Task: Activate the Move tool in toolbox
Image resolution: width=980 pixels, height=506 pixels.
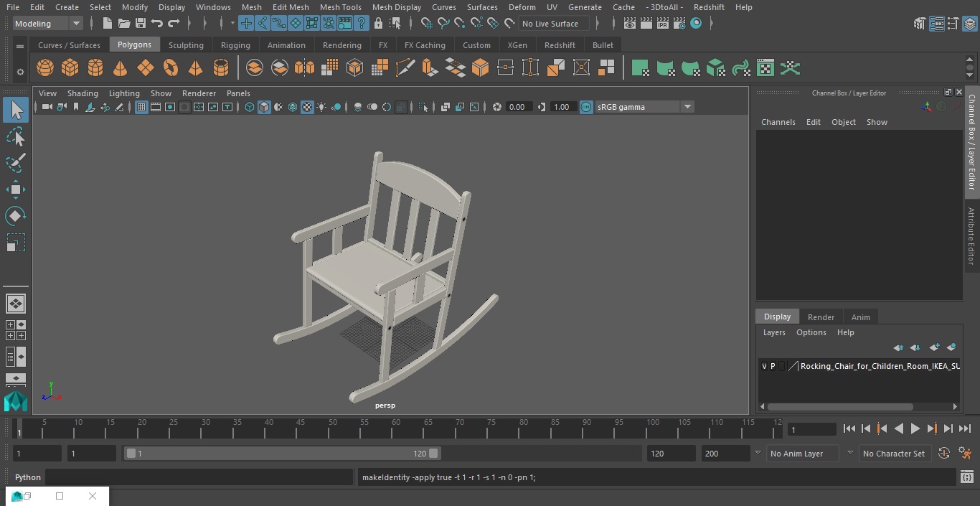Action: pyautogui.click(x=16, y=189)
